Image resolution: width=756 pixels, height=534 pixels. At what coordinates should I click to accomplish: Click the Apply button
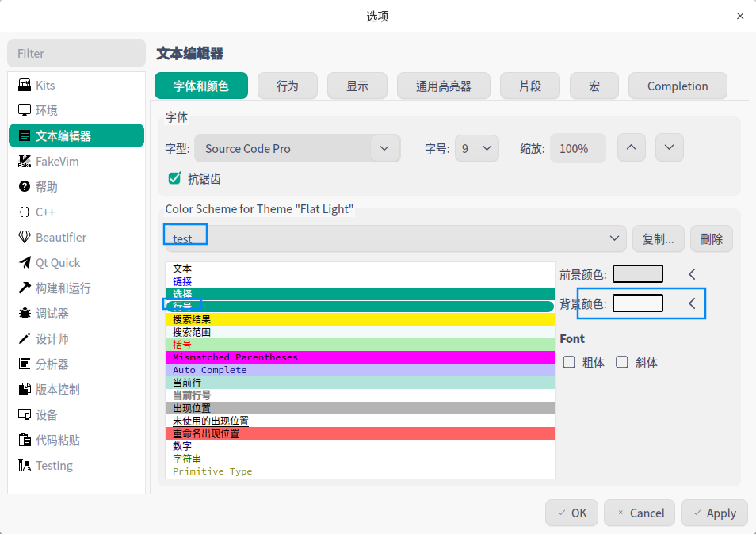(713, 513)
